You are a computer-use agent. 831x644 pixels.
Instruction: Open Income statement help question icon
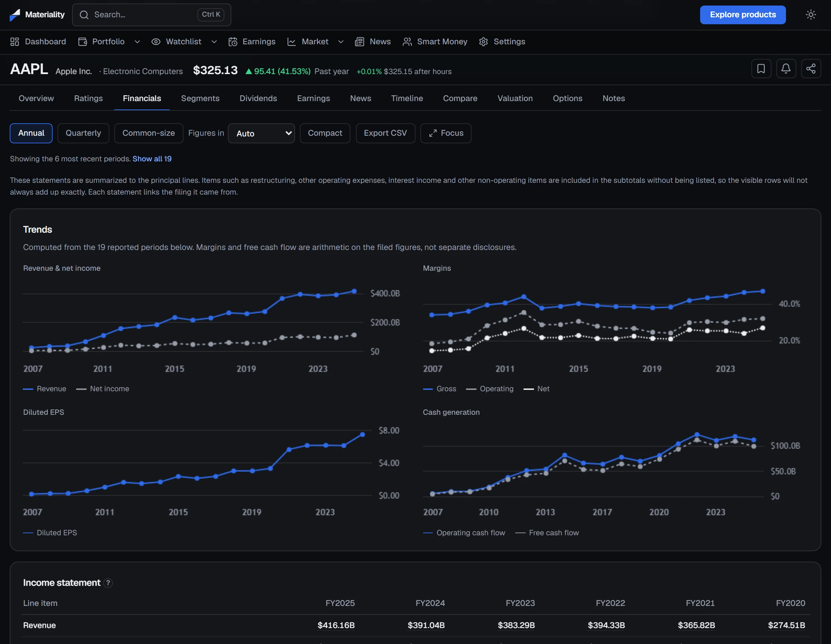pos(108,583)
